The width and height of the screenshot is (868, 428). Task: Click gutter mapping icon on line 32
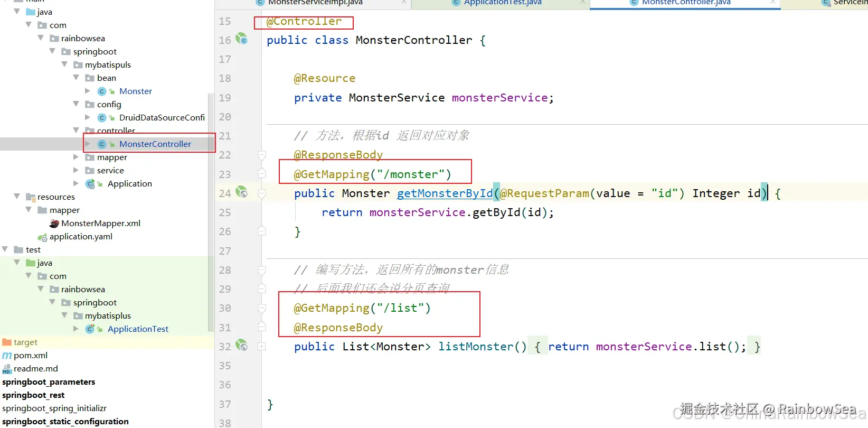241,345
